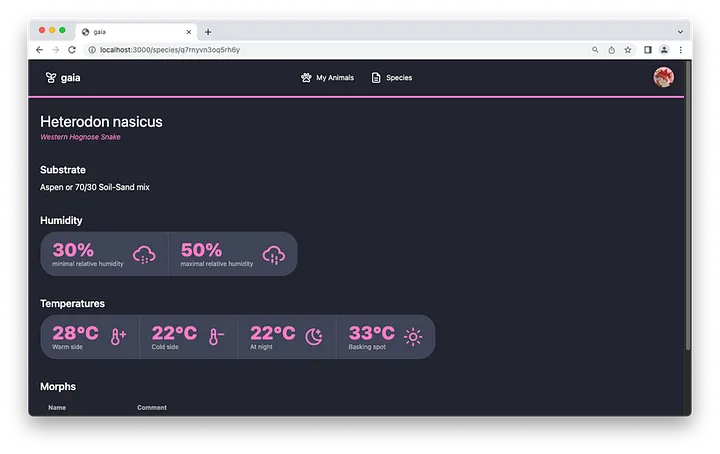Click the 28°C warm side value
Image resolution: width=720 pixels, height=454 pixels.
click(75, 333)
